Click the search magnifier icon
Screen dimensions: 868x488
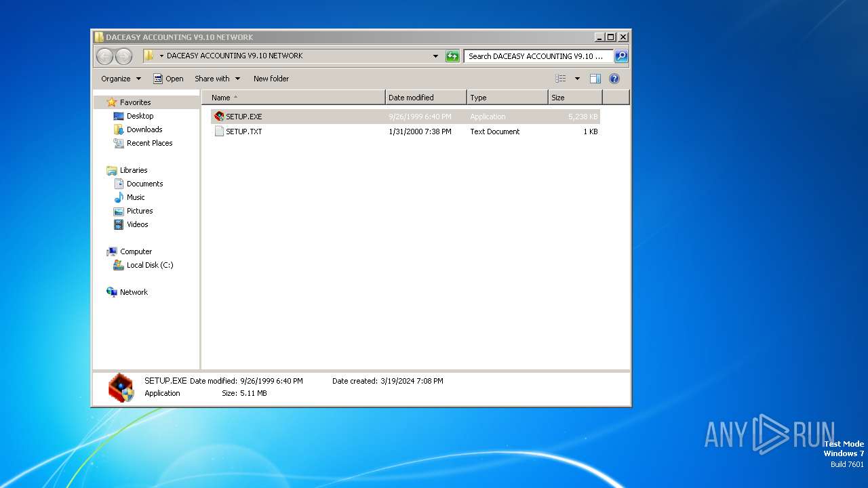click(621, 56)
